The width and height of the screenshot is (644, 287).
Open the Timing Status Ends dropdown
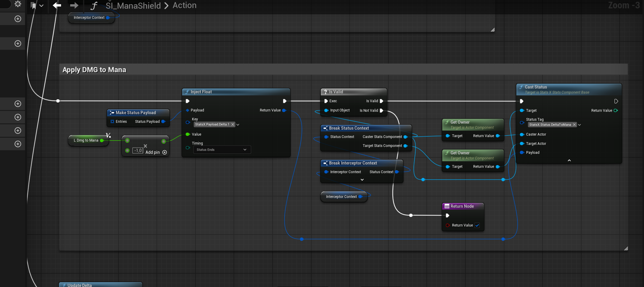[222, 150]
